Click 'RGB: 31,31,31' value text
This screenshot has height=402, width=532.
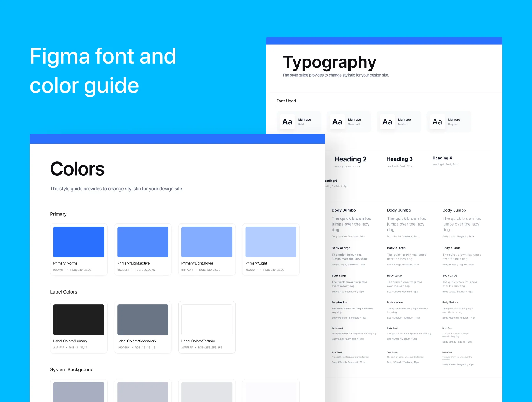[78, 348]
